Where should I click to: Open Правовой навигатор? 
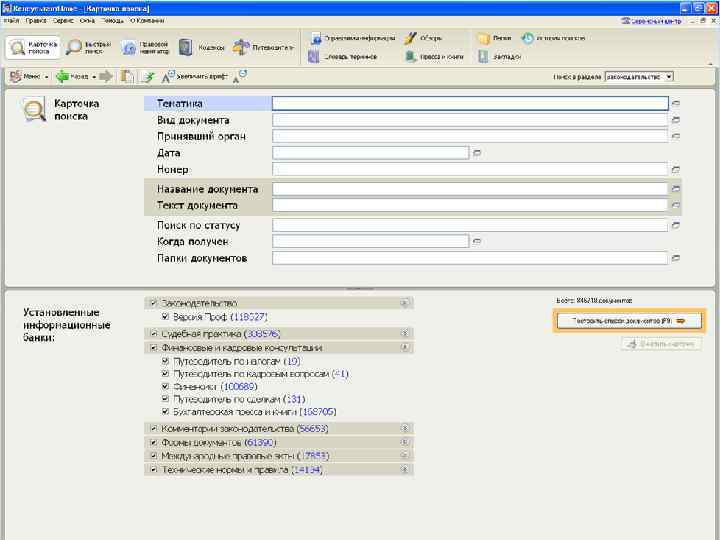pyautogui.click(x=146, y=47)
